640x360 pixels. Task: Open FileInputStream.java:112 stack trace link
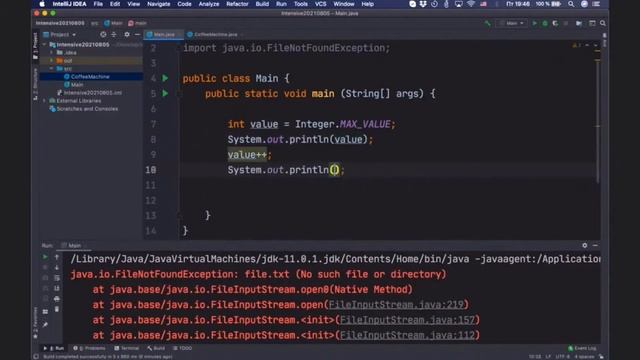407,335
